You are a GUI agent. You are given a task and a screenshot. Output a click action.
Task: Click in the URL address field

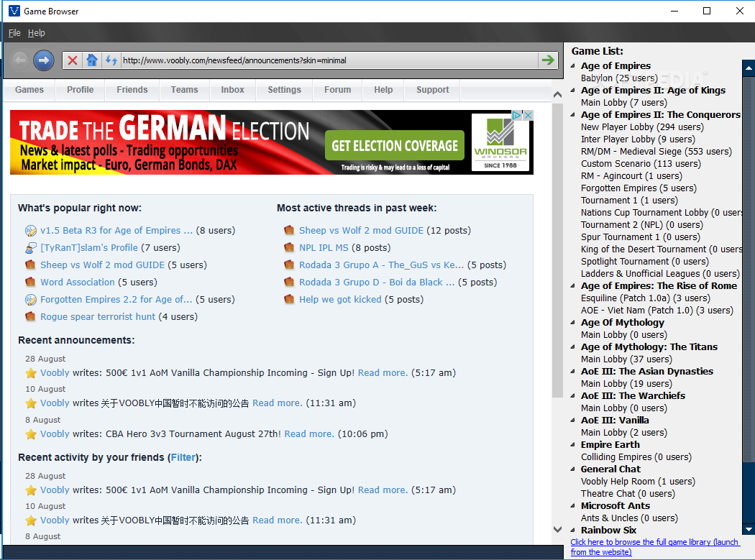coord(329,60)
